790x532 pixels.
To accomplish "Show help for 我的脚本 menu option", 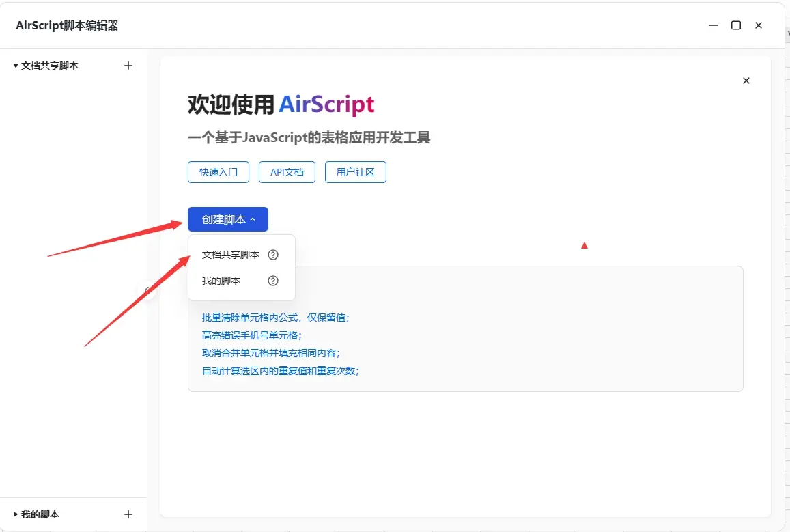I will tap(273, 281).
